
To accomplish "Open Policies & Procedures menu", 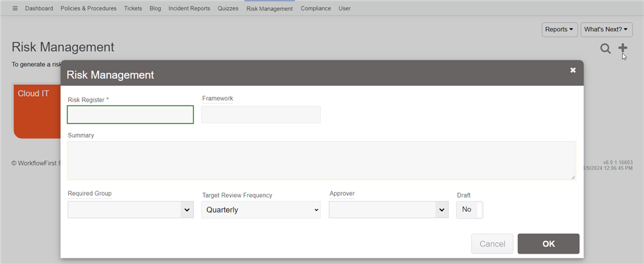I will pos(88,8).
